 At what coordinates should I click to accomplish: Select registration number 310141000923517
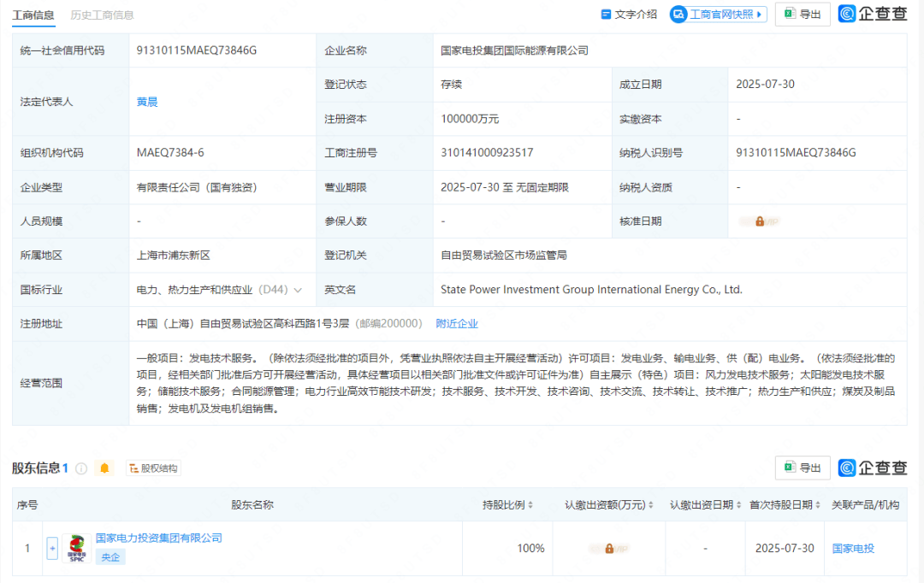click(487, 153)
